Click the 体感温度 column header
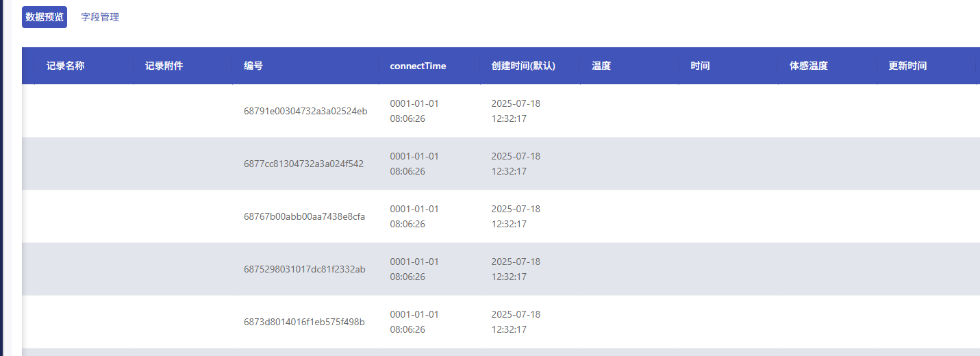980x356 pixels. click(809, 66)
